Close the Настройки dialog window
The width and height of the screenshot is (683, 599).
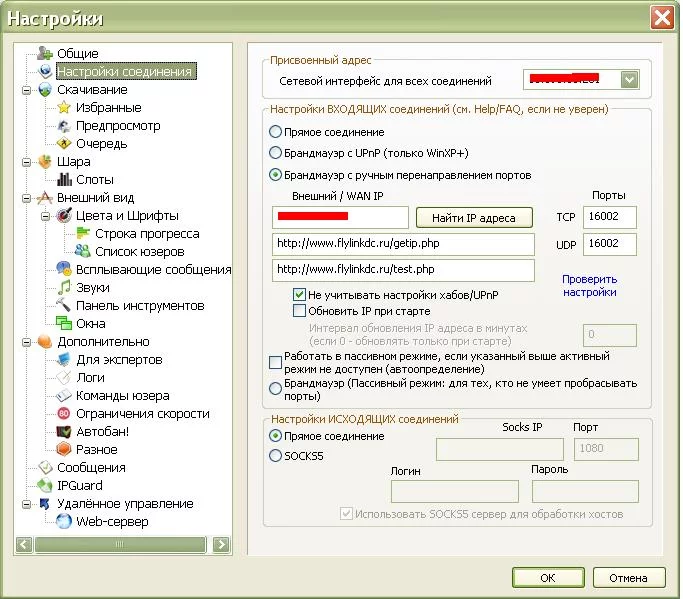point(662,18)
